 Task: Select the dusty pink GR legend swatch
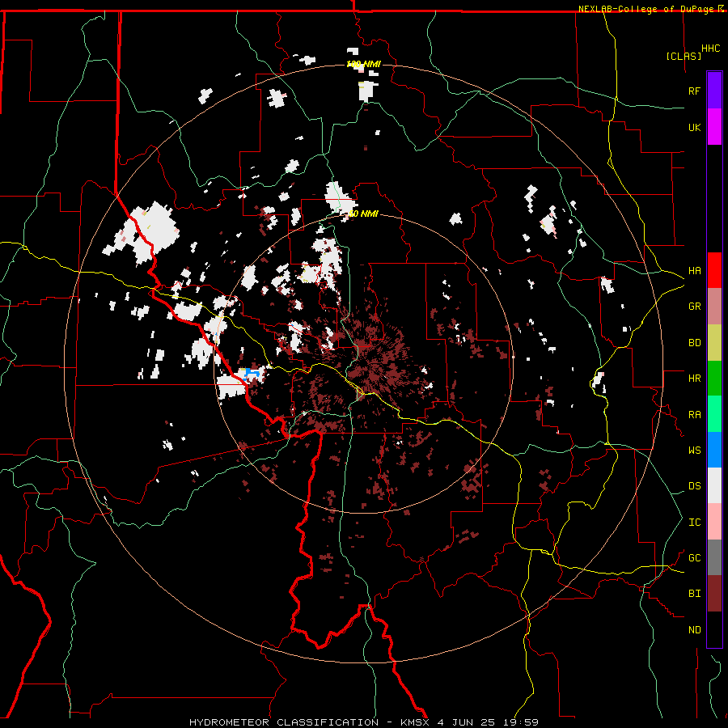pos(714,306)
